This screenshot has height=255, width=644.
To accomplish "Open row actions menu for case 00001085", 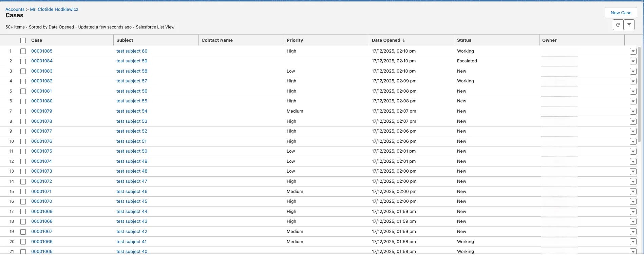I will tap(633, 51).
